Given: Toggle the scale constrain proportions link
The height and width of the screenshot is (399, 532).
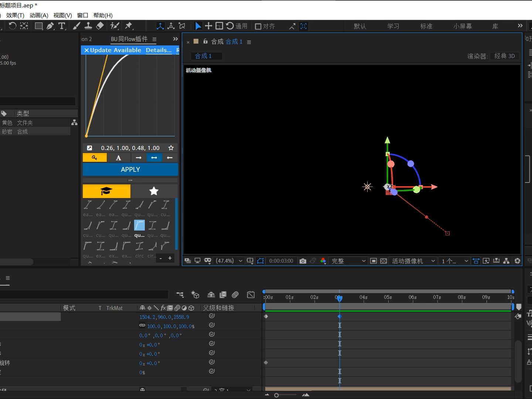Looking at the screenshot, I should (142, 325).
